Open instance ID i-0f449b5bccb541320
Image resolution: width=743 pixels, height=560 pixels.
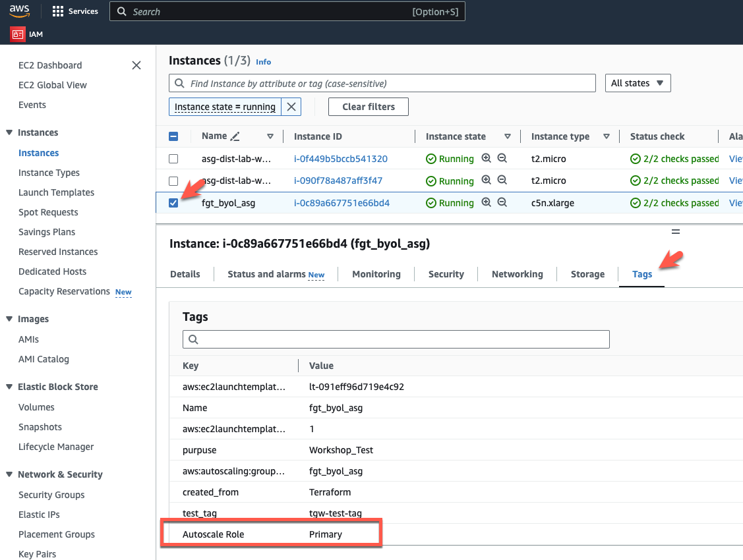(341, 159)
